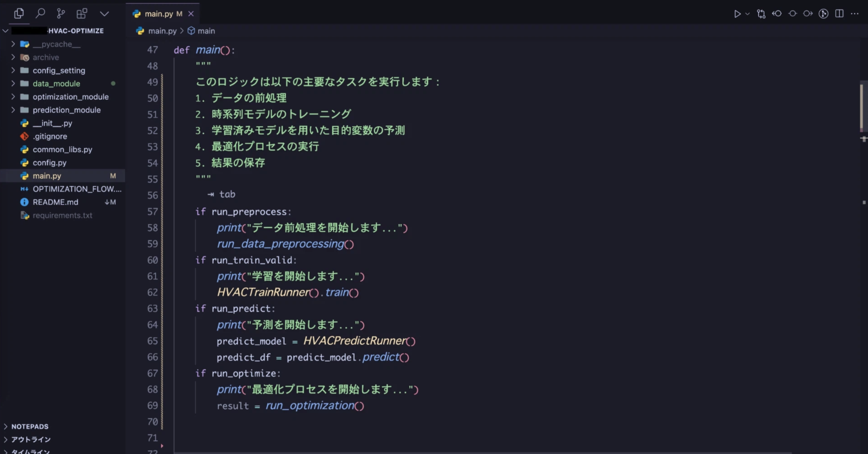
Task: Open the Extensions view icon
Action: click(82, 14)
